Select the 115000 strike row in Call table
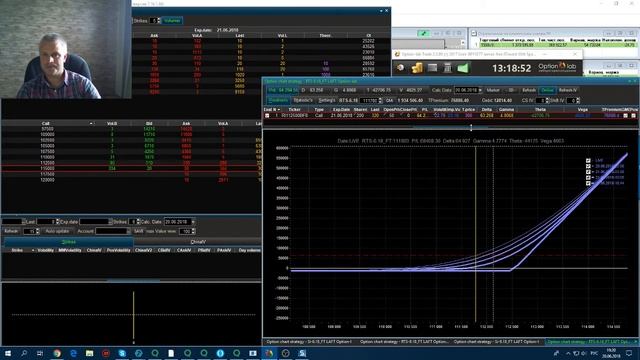Image resolution: width=640 pixels, height=360 pixels. point(131,169)
